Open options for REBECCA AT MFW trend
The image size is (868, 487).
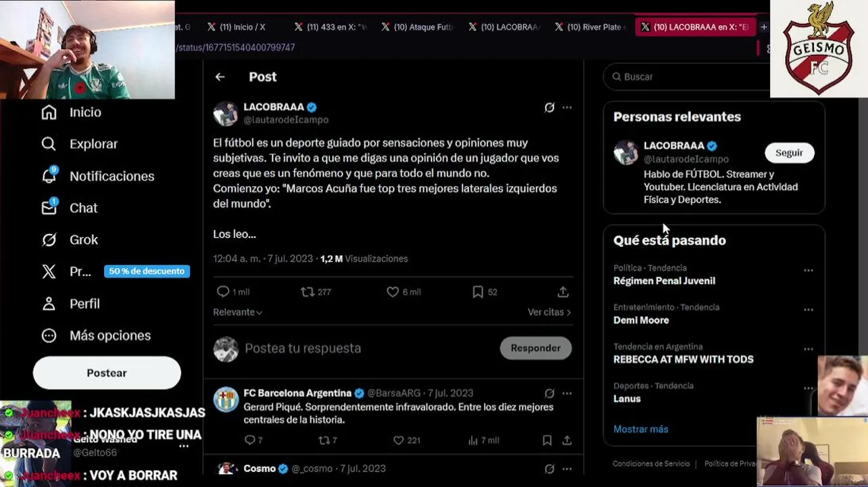coord(809,349)
